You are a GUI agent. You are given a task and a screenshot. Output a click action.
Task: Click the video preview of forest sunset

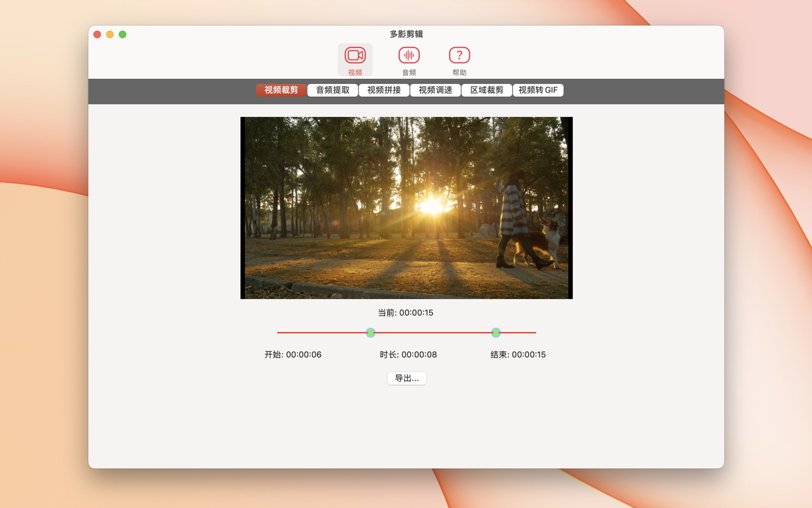407,208
